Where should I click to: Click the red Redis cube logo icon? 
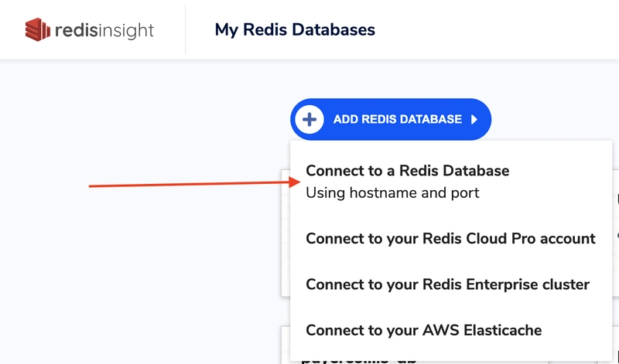(x=38, y=29)
